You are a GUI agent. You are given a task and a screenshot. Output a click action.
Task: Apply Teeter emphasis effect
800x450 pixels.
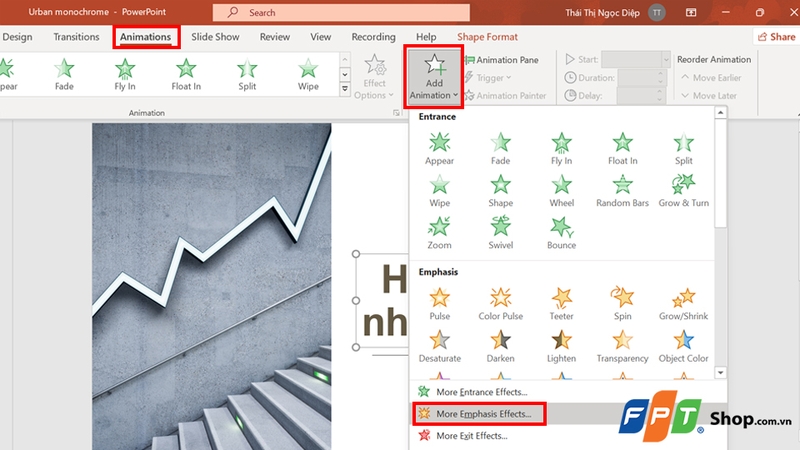[562, 304]
